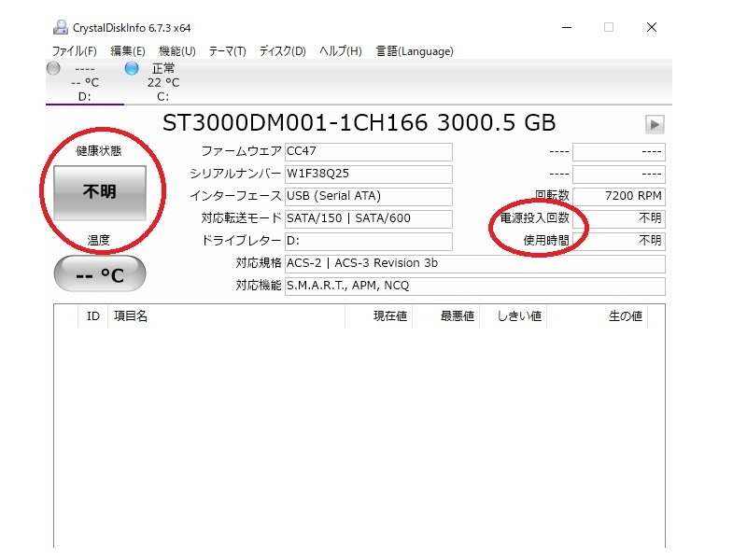Click the 22 °C temperature text

[x=163, y=83]
